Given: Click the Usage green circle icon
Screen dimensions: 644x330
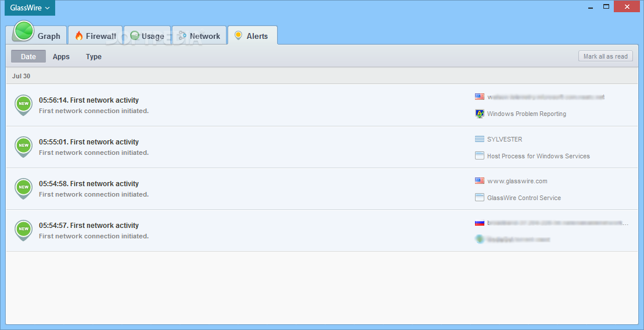Looking at the screenshot, I should [x=135, y=35].
